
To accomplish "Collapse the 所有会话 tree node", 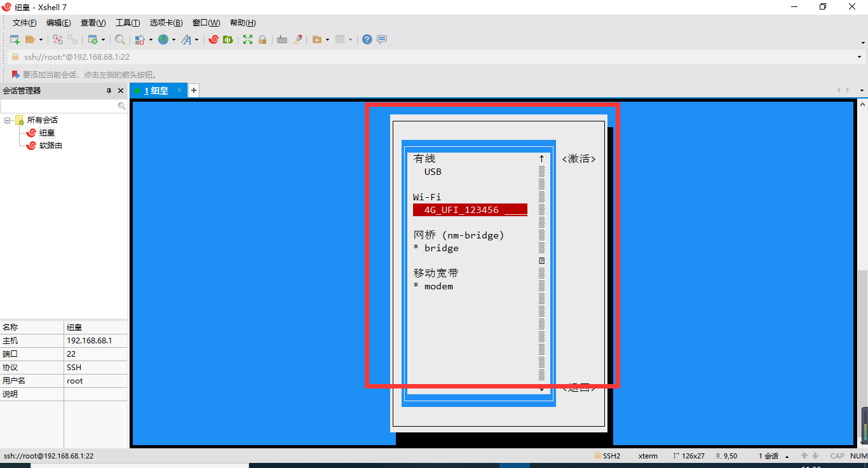I will [x=7, y=120].
